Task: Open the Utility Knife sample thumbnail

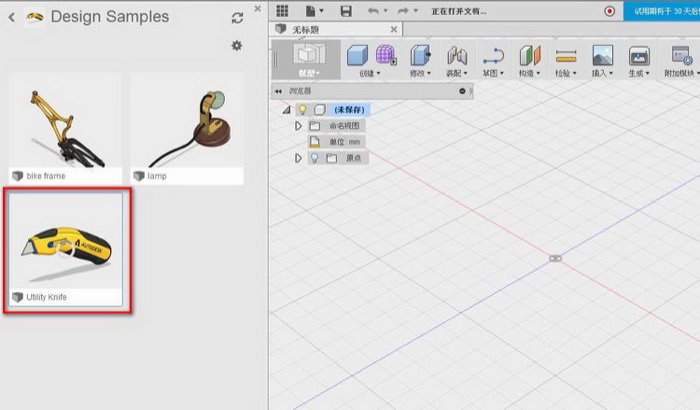Action: (66, 249)
